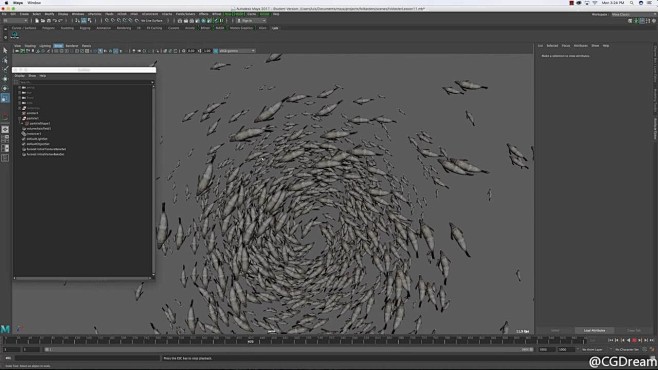This screenshot has height=370, width=658.
Task: Open the sRGB gamma view transform dropdown
Action: 237,51
